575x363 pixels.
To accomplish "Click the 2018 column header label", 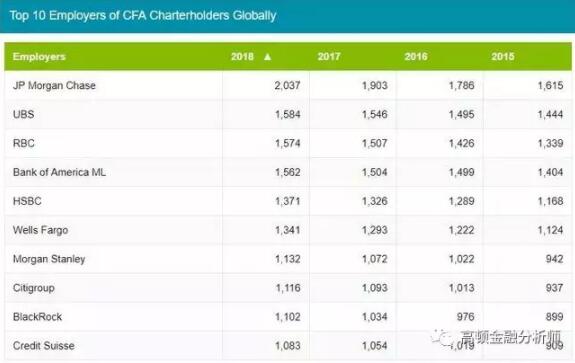I will tap(242, 56).
